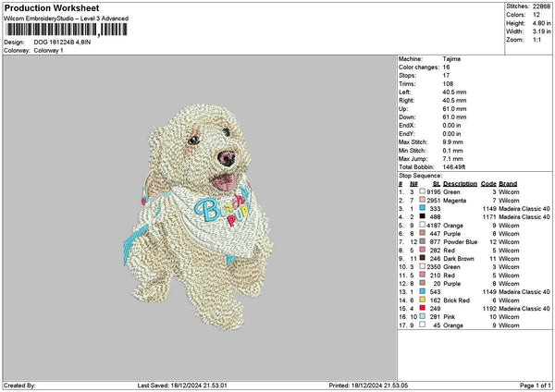Select the 'Left:' 40.5 mm value

454,92
